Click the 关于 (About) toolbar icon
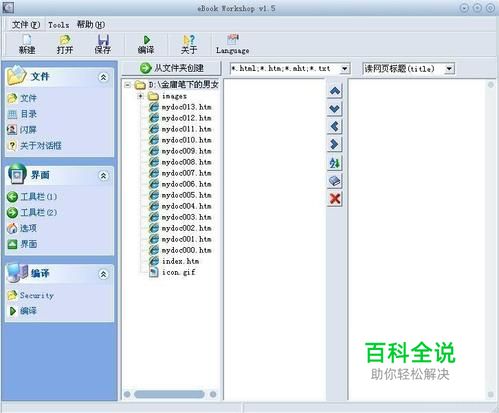 pos(189,44)
